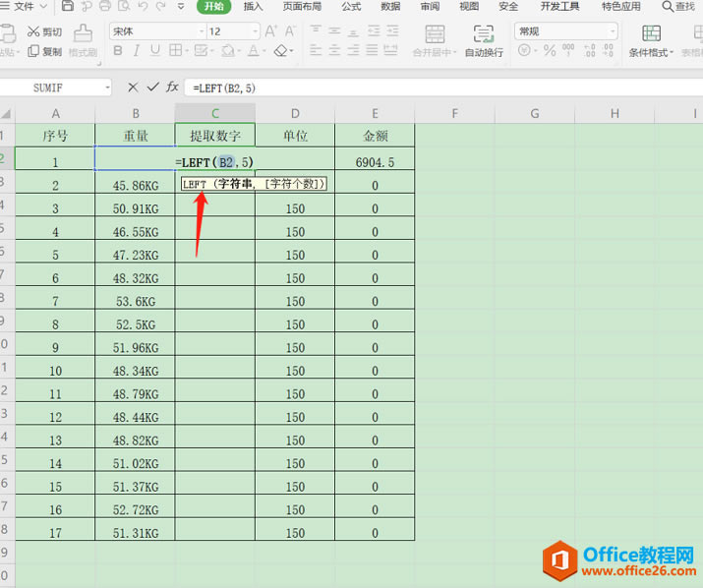Confirm formula entry with the checkmark button
The image size is (703, 588).
[152, 87]
